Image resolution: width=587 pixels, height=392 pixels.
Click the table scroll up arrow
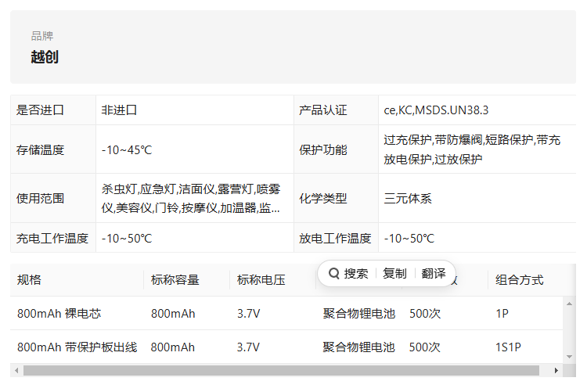click(569, 304)
